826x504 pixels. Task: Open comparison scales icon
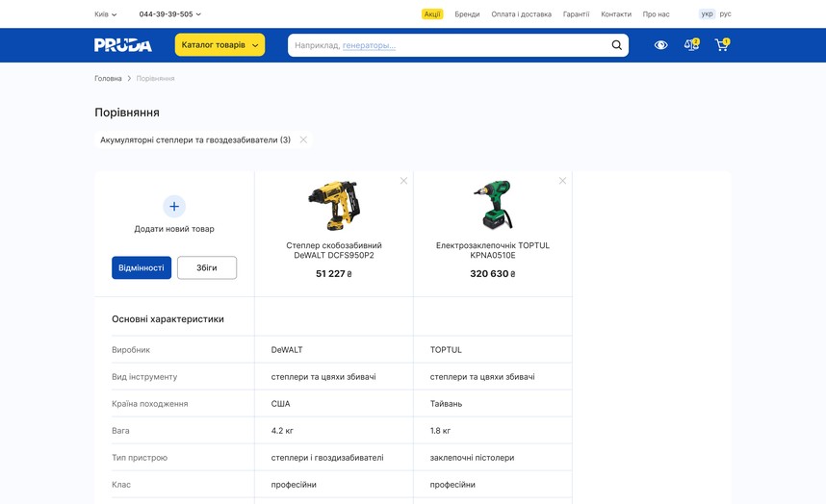coord(691,44)
